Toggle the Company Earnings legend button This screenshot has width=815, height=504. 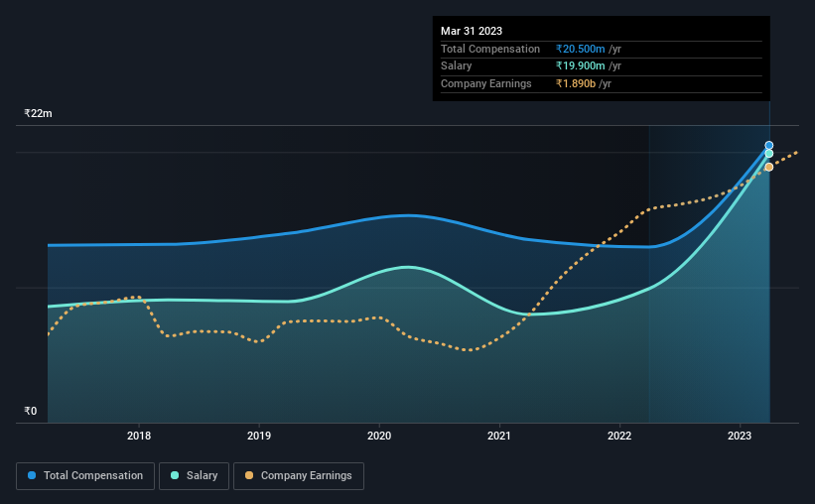click(299, 476)
